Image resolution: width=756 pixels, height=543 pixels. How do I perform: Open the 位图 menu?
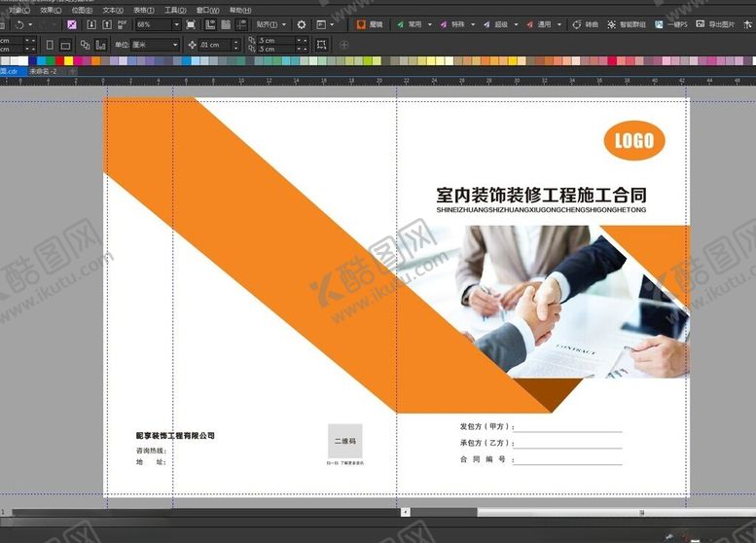coord(82,10)
